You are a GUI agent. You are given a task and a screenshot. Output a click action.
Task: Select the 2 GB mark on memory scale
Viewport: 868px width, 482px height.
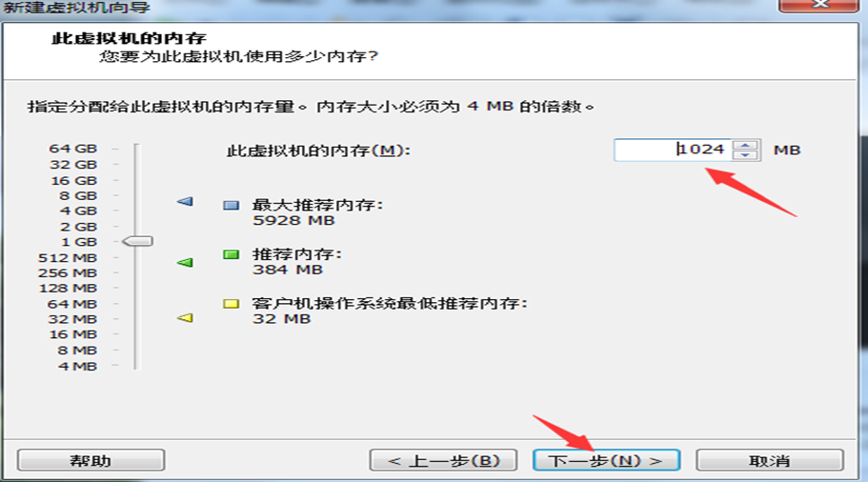pos(78,227)
